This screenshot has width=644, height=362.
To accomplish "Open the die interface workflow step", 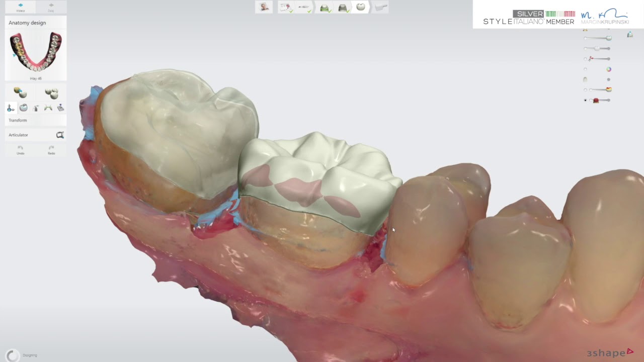I will pos(343,7).
